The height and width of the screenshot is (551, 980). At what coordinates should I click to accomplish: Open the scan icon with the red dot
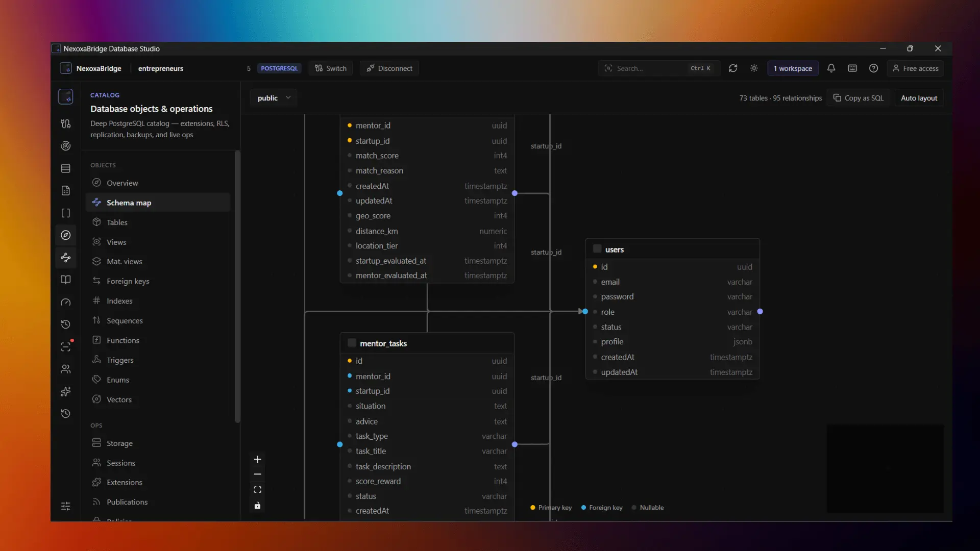pos(66,347)
